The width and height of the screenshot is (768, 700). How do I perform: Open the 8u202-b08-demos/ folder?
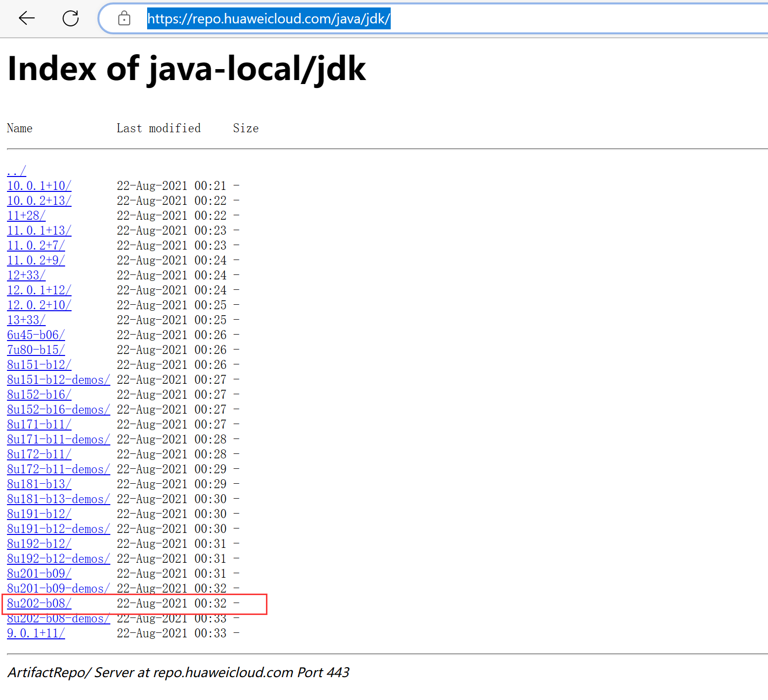(x=59, y=618)
